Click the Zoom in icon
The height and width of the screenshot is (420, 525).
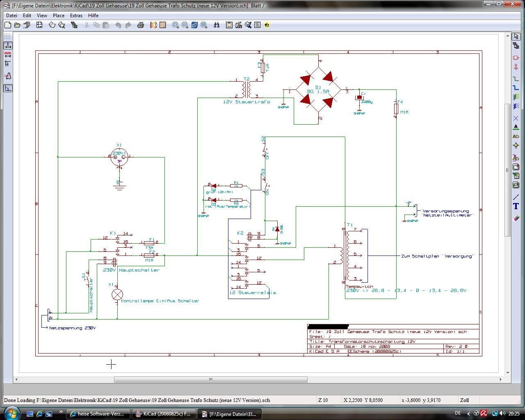(x=176, y=25)
